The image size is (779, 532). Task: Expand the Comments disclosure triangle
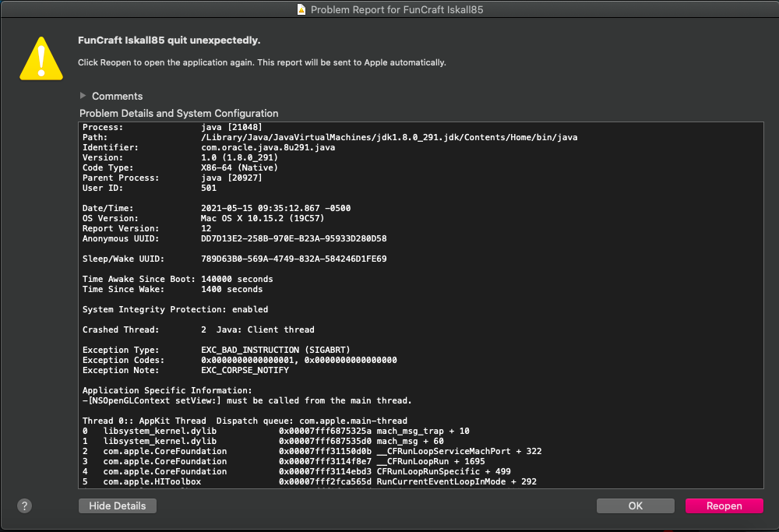click(83, 95)
